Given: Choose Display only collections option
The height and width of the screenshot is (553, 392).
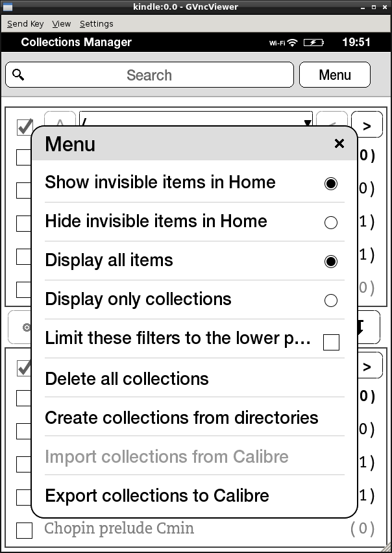Looking at the screenshot, I should pos(330,301).
